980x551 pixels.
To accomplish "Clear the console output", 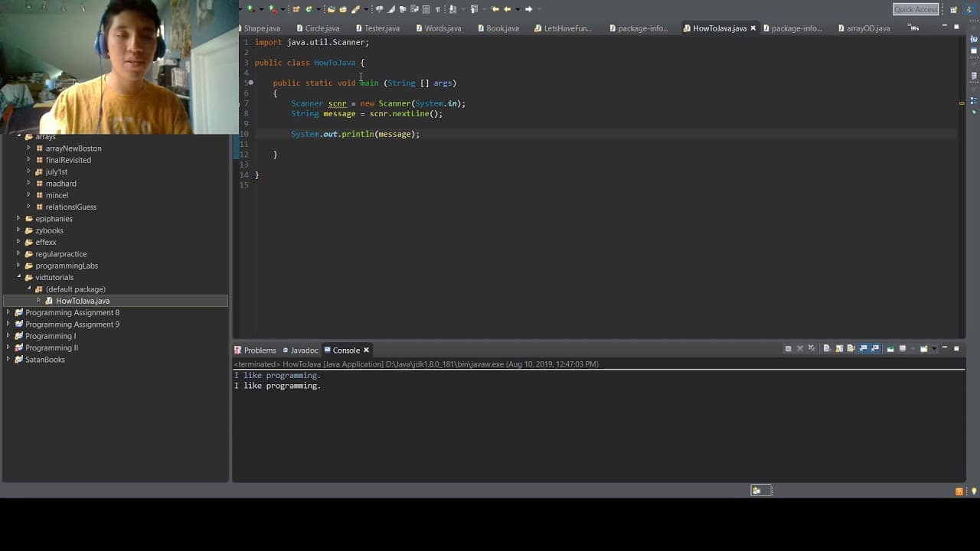I will [x=827, y=349].
